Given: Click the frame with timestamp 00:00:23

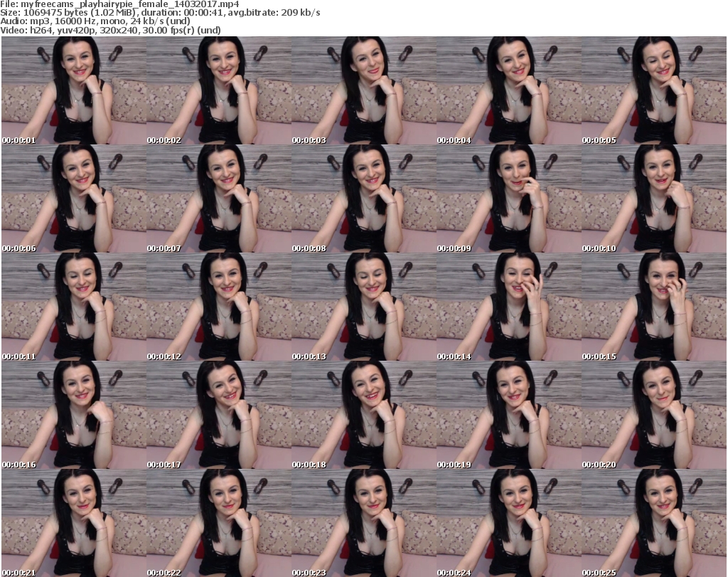Looking at the screenshot, I should (x=364, y=523).
